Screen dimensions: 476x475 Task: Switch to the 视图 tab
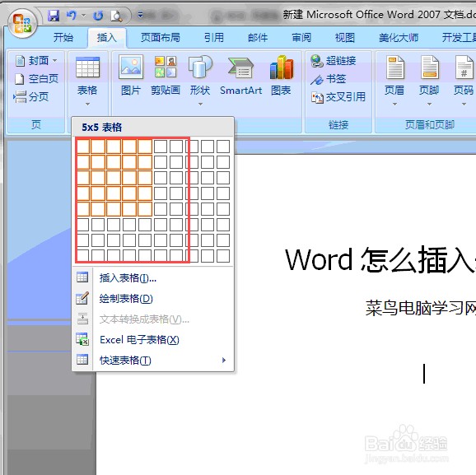click(x=345, y=38)
